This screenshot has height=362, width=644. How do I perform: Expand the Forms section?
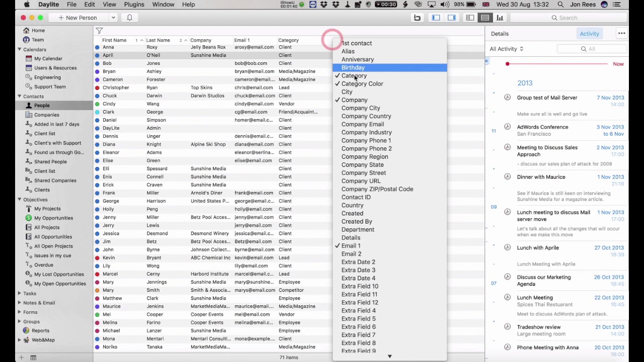[19, 312]
